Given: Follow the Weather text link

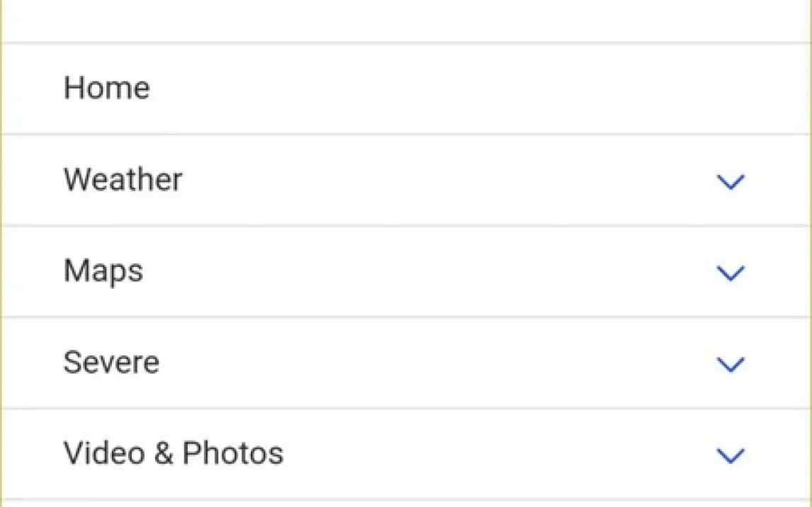Looking at the screenshot, I should coord(123,180).
